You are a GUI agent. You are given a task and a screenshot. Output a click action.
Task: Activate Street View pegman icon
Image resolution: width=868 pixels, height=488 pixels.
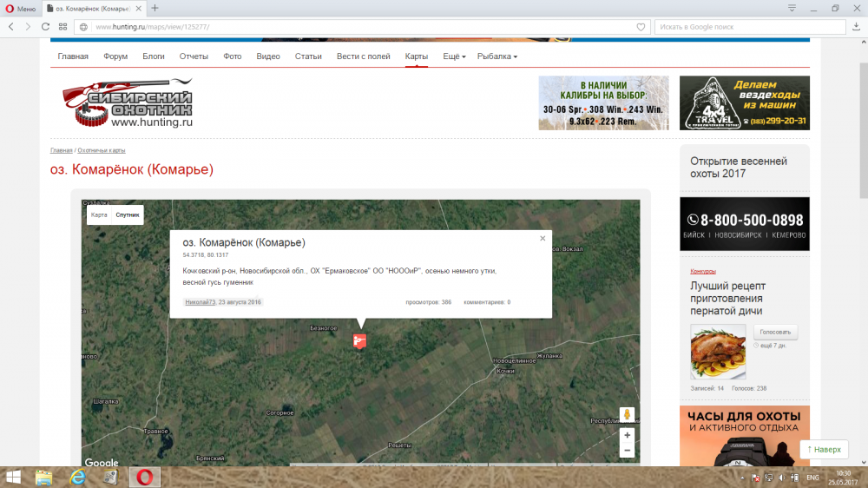(627, 414)
